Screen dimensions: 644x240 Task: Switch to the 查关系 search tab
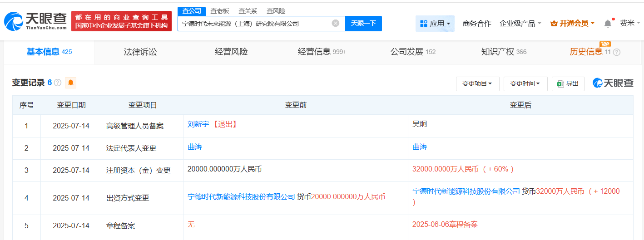click(248, 11)
